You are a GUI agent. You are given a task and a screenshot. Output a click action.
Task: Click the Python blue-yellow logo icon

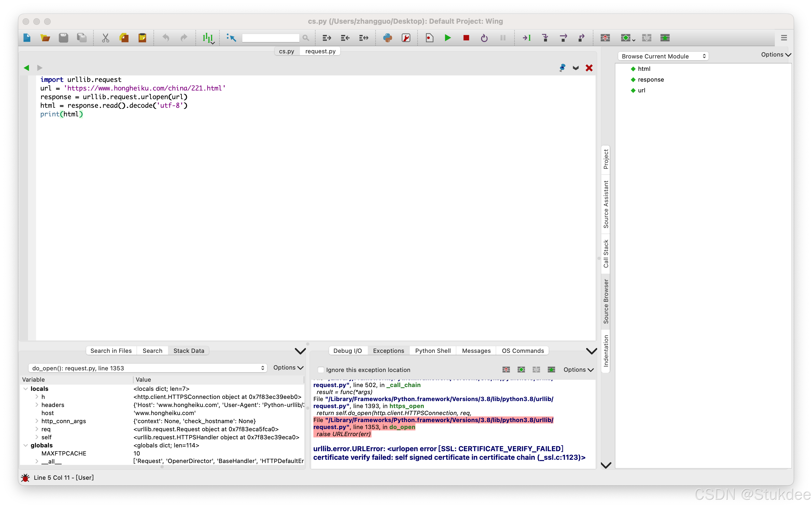click(387, 38)
